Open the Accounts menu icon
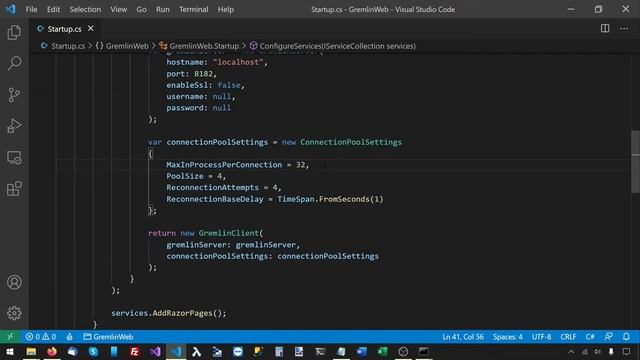The width and height of the screenshot is (640, 360). coord(14,282)
